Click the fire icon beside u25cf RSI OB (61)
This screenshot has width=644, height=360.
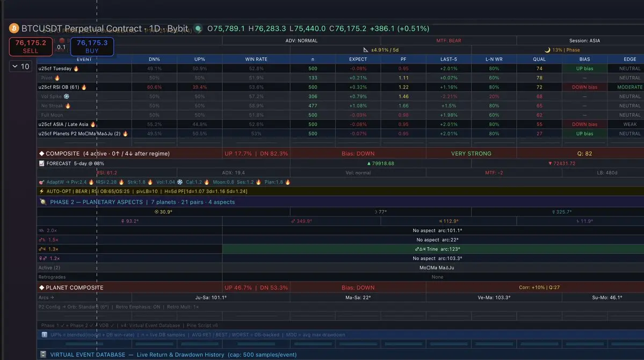(x=84, y=87)
